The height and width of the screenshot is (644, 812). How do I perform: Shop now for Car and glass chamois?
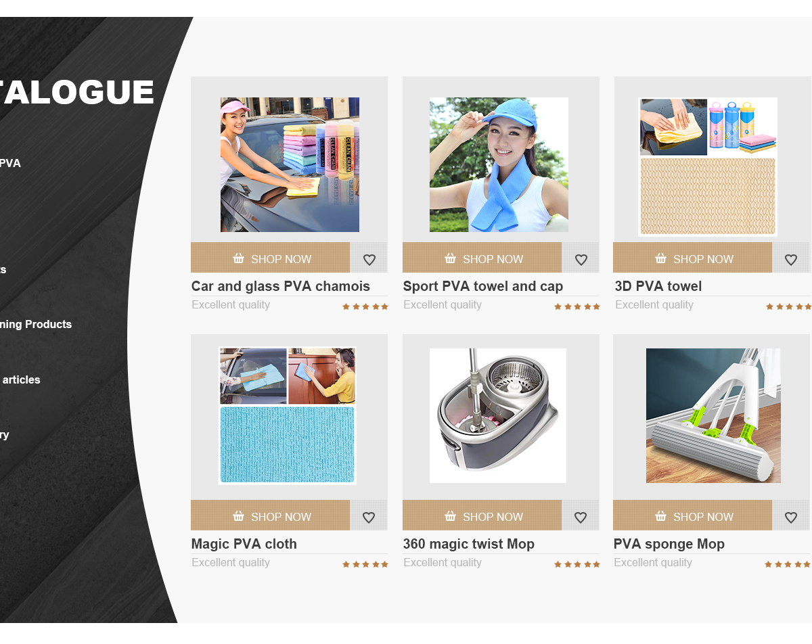coord(270,258)
